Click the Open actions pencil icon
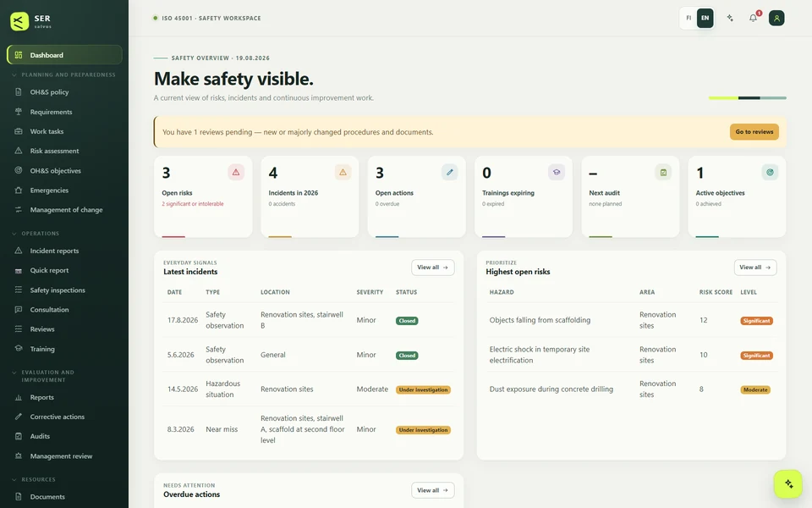The height and width of the screenshot is (508, 812). click(x=449, y=172)
